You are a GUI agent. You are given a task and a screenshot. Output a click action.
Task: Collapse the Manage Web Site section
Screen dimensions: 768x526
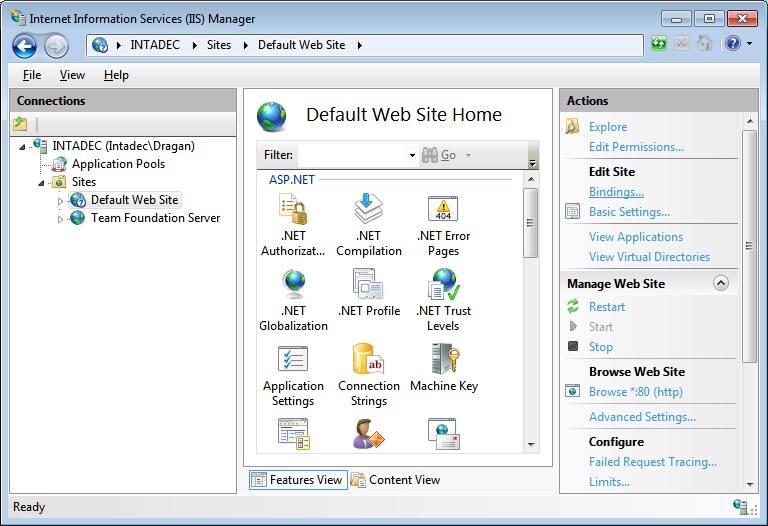(x=720, y=283)
